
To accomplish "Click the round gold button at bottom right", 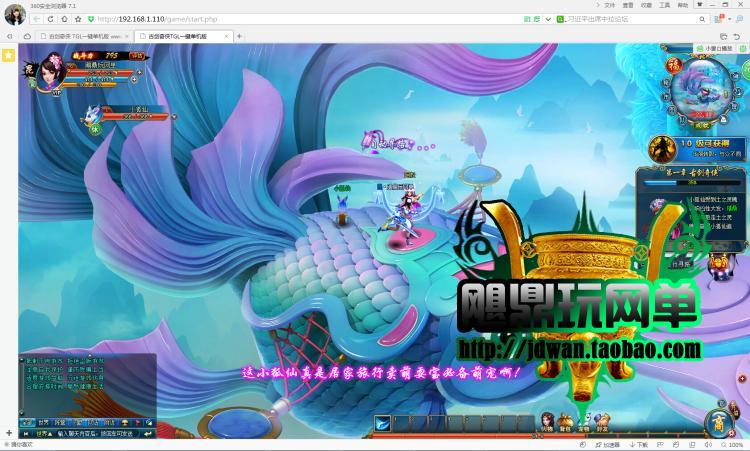I will (718, 421).
